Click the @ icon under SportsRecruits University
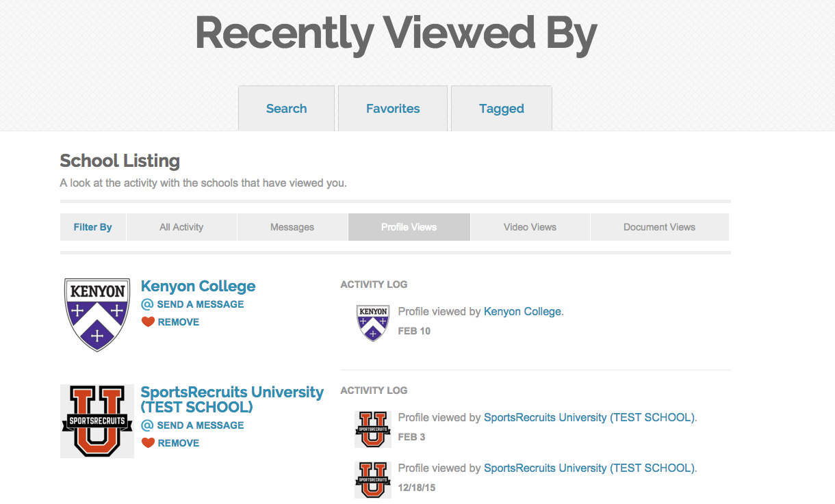 point(147,425)
